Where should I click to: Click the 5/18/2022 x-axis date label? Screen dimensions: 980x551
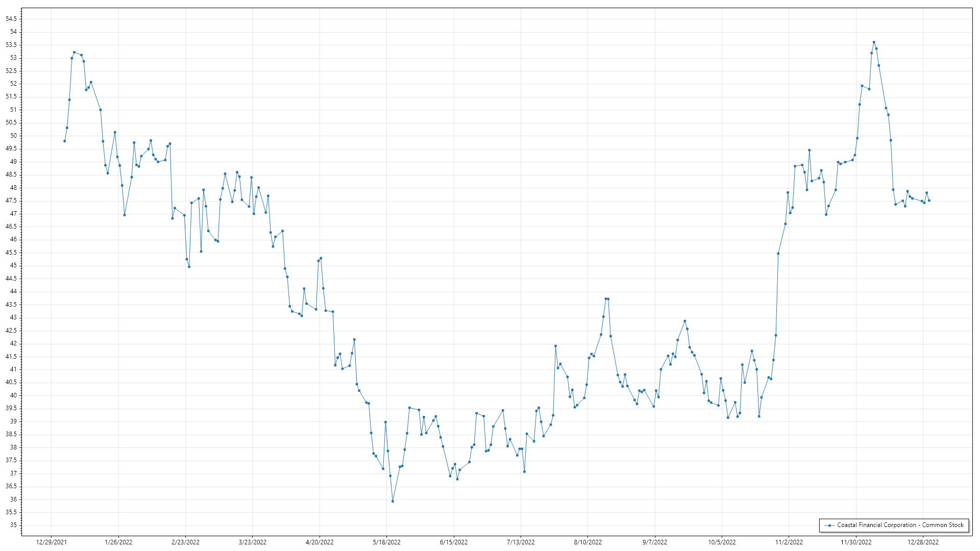[386, 542]
